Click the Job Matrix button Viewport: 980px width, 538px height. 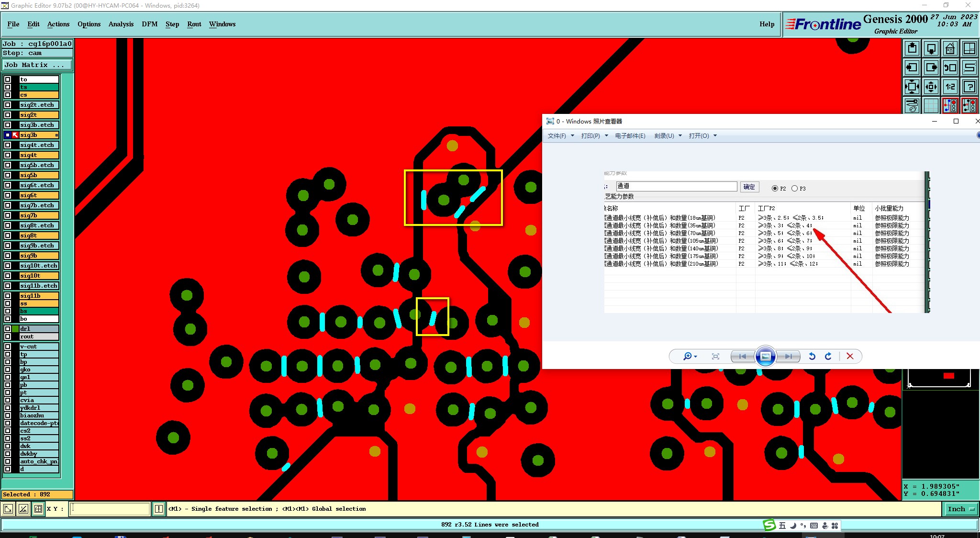coord(37,65)
